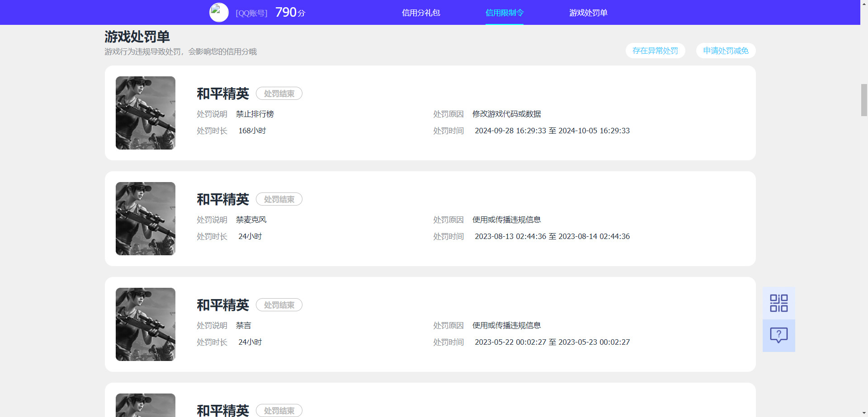Click the 游戏处罚单 page heading
Image resolution: width=868 pixels, height=417 pixels.
point(137,37)
